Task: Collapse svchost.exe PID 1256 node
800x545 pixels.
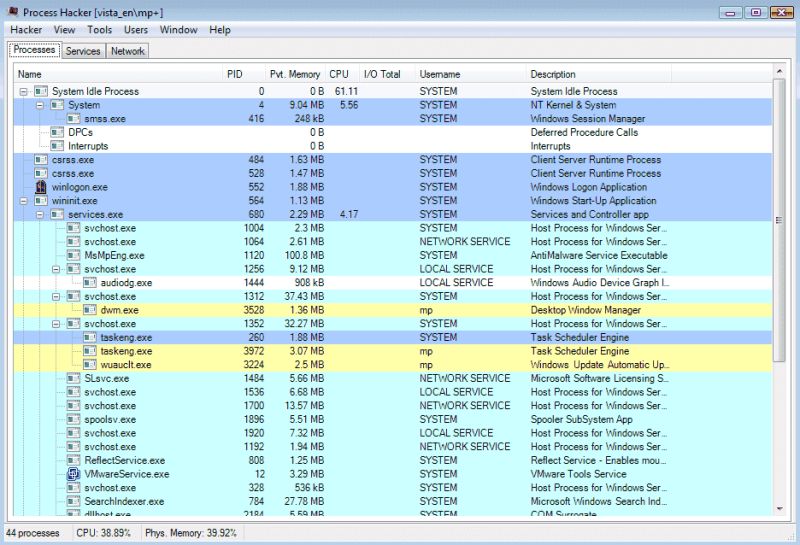Action: pyautogui.click(x=56, y=269)
